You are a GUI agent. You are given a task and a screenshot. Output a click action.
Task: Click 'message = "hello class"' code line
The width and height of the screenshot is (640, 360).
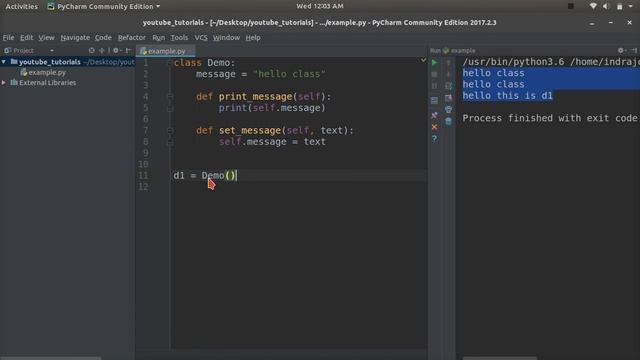pyautogui.click(x=260, y=74)
